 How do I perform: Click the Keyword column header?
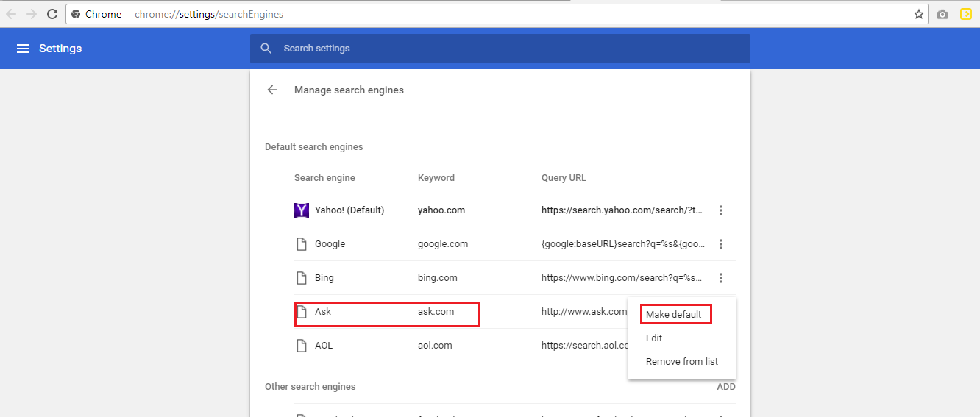coord(436,178)
